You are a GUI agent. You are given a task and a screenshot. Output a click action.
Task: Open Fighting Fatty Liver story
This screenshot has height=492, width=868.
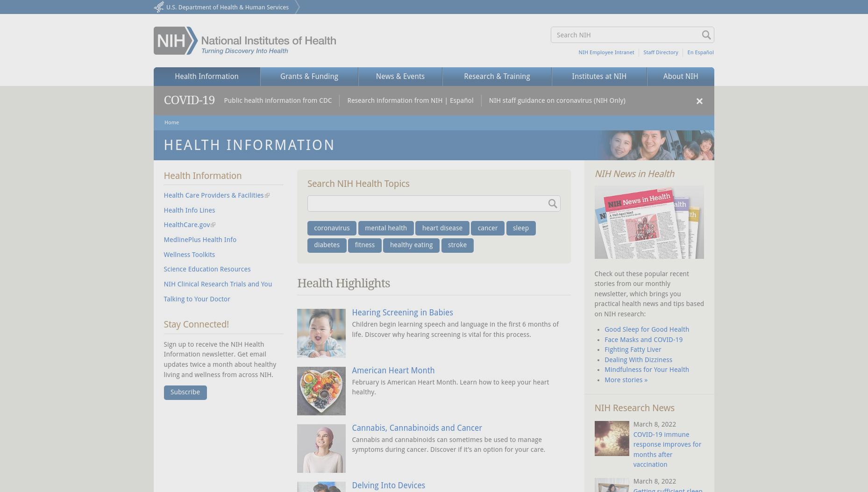point(633,349)
